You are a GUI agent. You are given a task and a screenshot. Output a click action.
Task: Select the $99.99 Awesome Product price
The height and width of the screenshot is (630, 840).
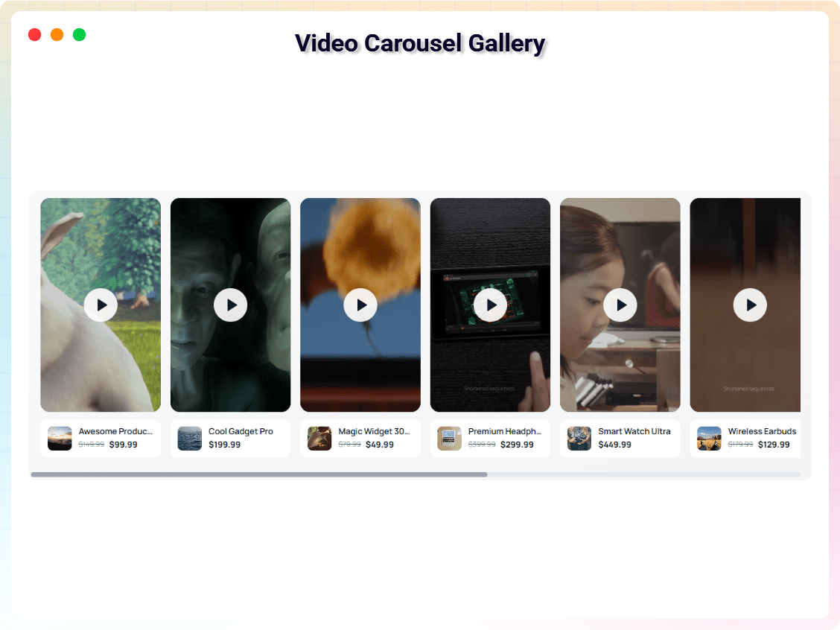pyautogui.click(x=123, y=445)
